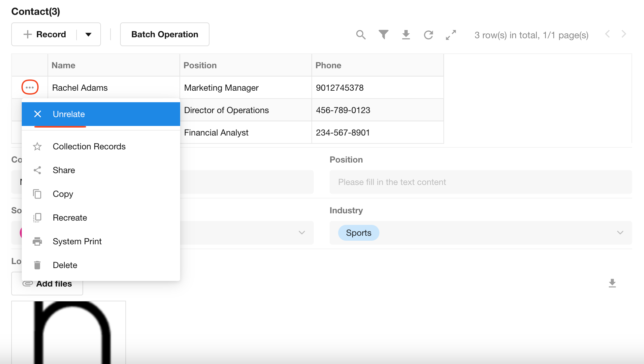Screen dimensions: 644x364
Task: Choose Delete from the context menu
Action: 65,265
